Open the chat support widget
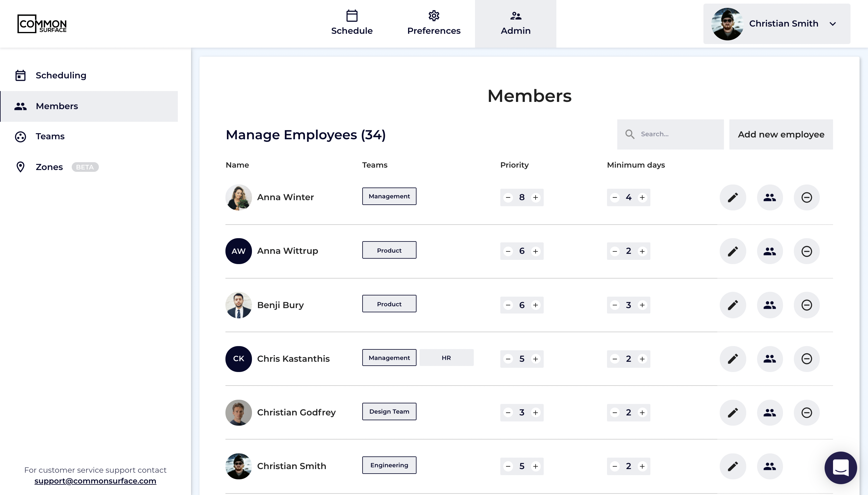This screenshot has height=495, width=868. pos(841,468)
